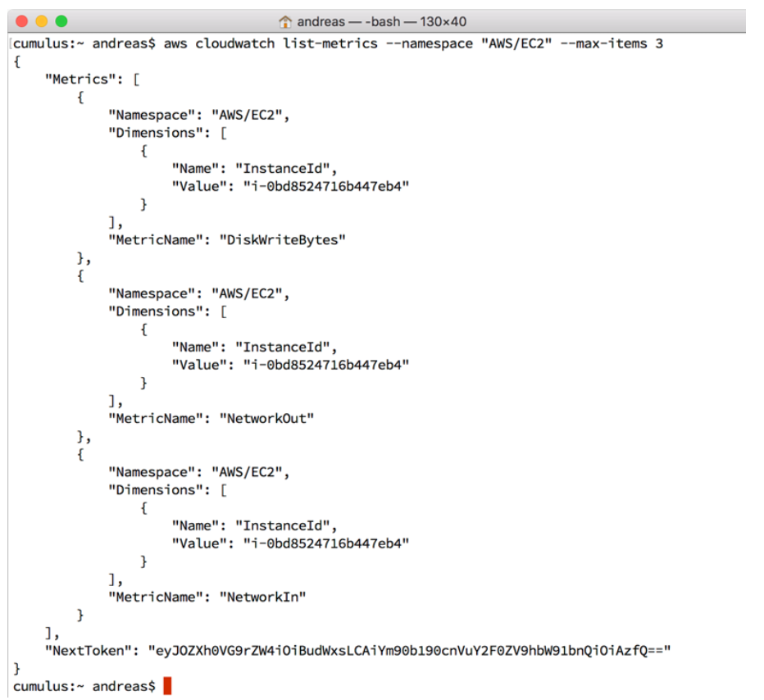Click the window title 'andreas — -bash — 130×40'
Screen dimensions: 764x700
[381, 22]
